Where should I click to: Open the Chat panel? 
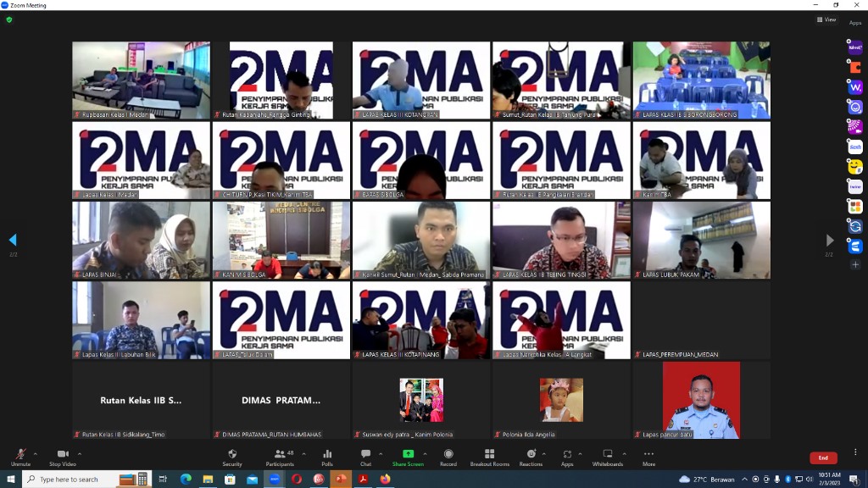365,457
